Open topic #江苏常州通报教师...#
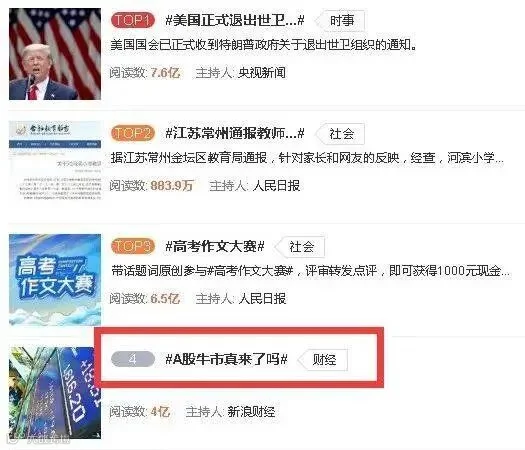Screen dimensions: 525x450 [x=235, y=134]
